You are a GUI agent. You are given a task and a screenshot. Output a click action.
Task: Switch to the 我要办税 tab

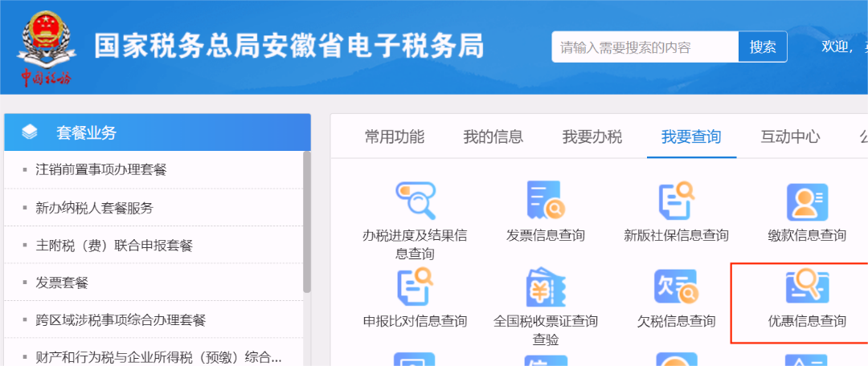[592, 136]
